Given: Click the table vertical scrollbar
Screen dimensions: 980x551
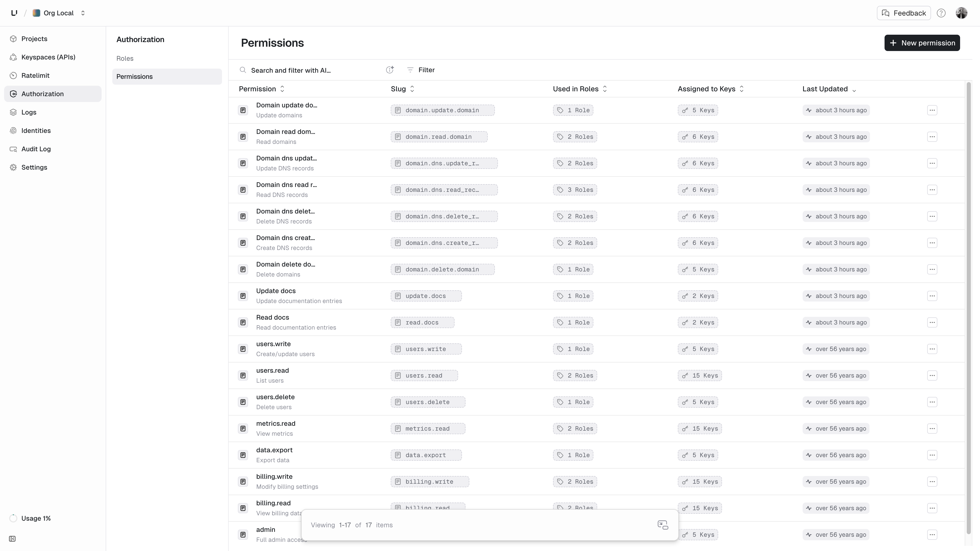Looking at the screenshot, I should click(x=969, y=308).
